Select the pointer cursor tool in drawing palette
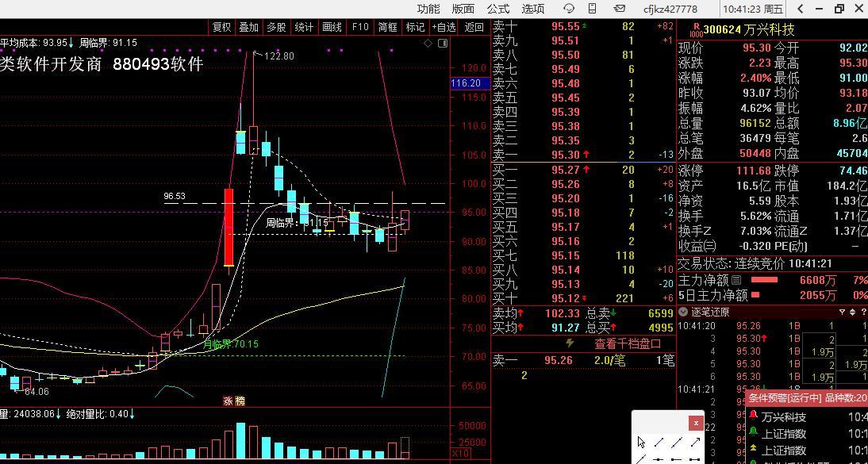868x464 pixels. click(642, 442)
